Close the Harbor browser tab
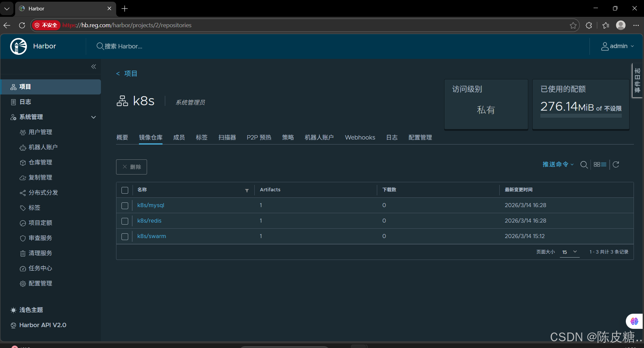 pos(109,9)
